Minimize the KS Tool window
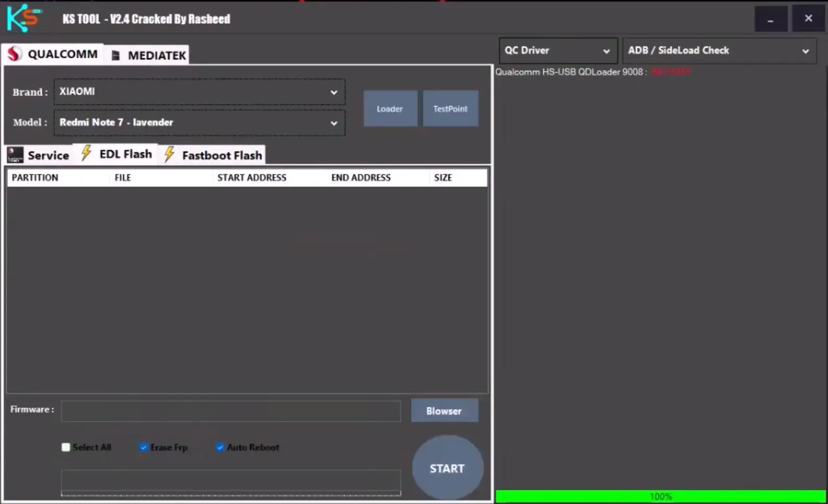 point(771,19)
